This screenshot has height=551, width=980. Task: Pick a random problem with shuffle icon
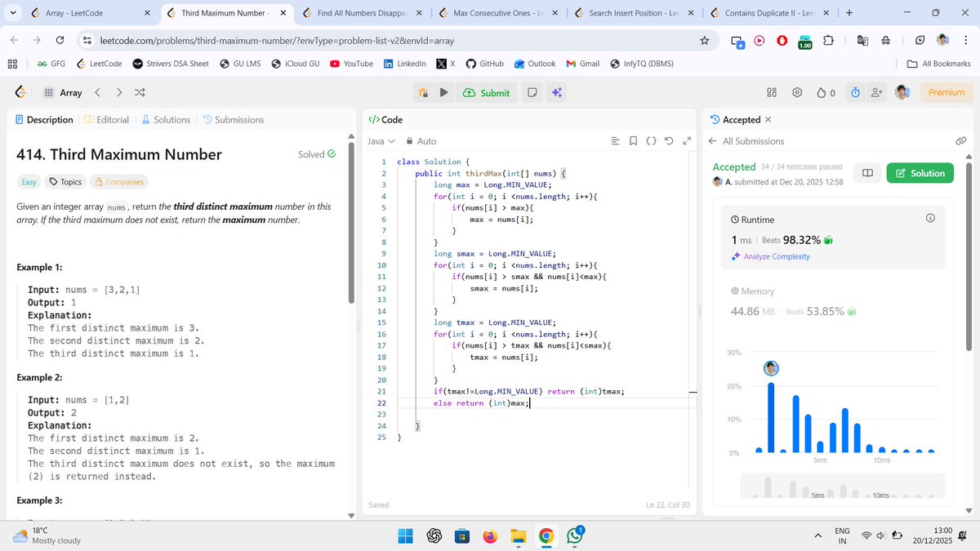(x=140, y=92)
